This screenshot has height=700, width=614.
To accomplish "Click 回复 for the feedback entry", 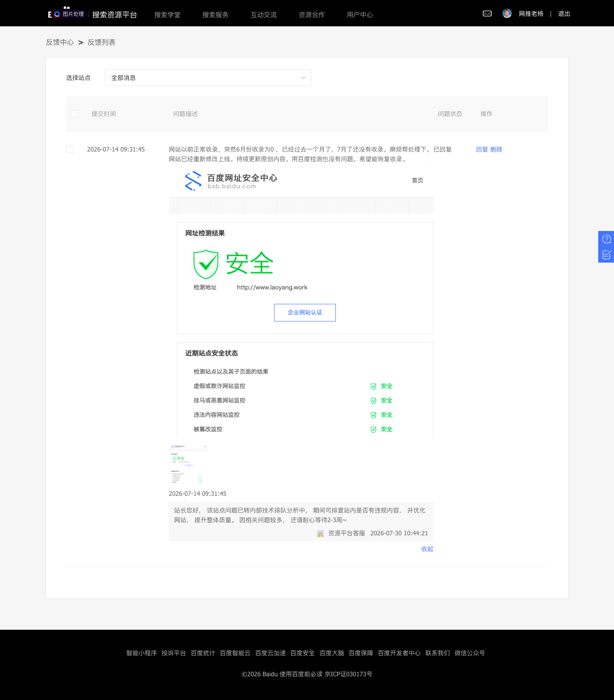I will click(x=482, y=149).
